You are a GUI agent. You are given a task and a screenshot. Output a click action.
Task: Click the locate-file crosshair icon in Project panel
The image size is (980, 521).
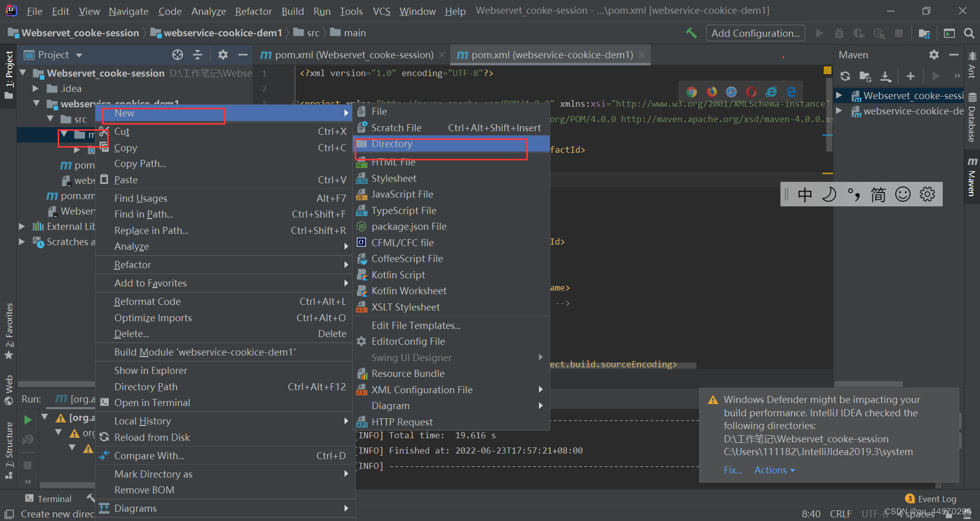pos(178,55)
